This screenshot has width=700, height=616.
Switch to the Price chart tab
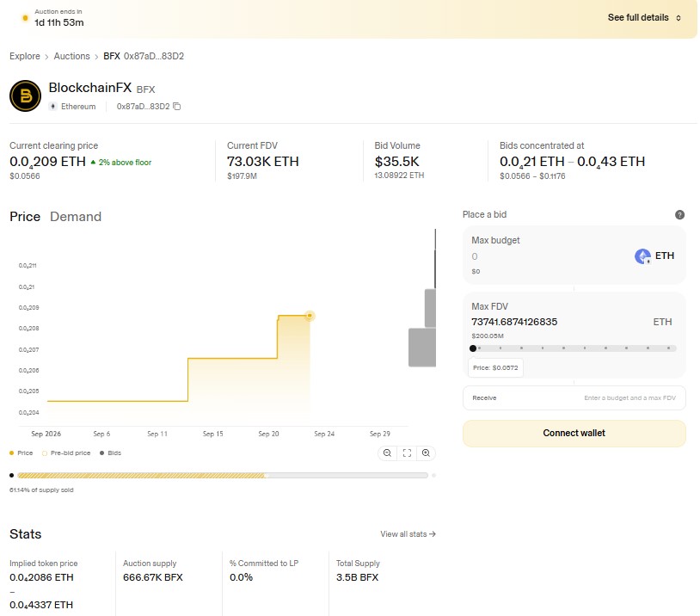pyautogui.click(x=25, y=217)
